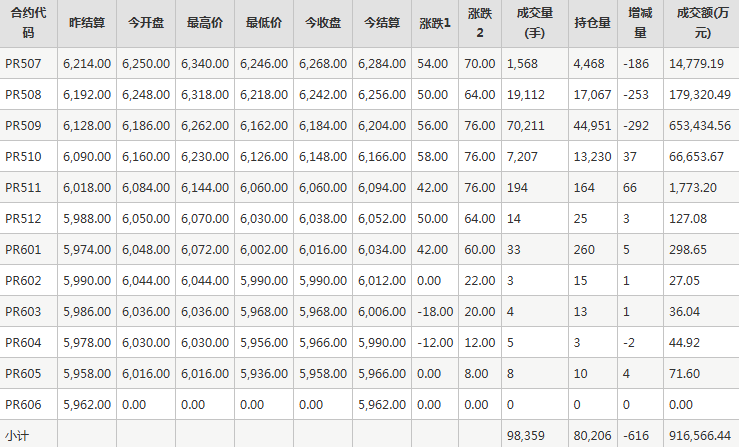This screenshot has height=447, width=739.
Task: Click PR508 open interest 17,067
Action: tap(592, 95)
